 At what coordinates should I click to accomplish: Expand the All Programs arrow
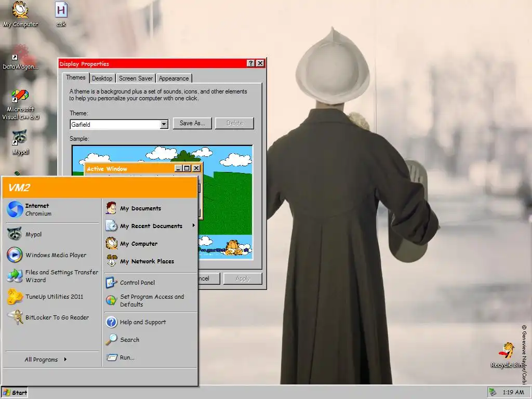coord(65,360)
